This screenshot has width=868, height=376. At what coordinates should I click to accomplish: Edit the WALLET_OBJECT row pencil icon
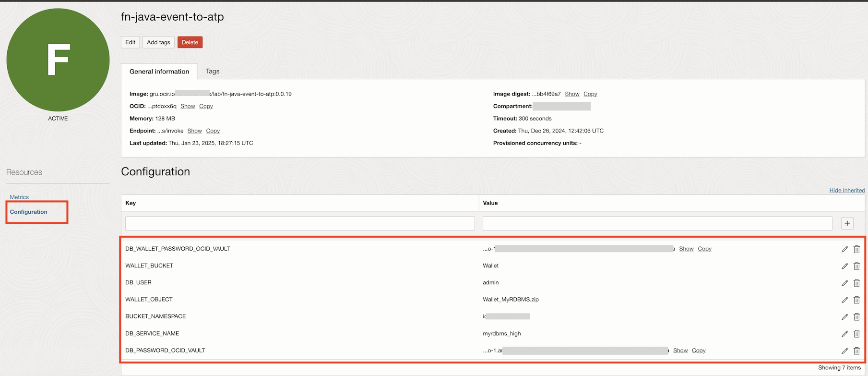point(844,300)
